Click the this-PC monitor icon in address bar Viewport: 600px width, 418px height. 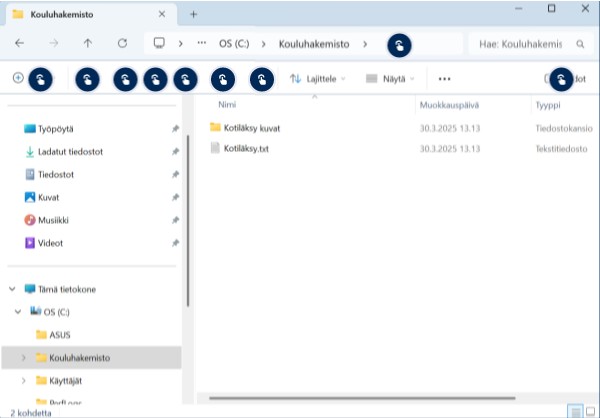(x=158, y=44)
